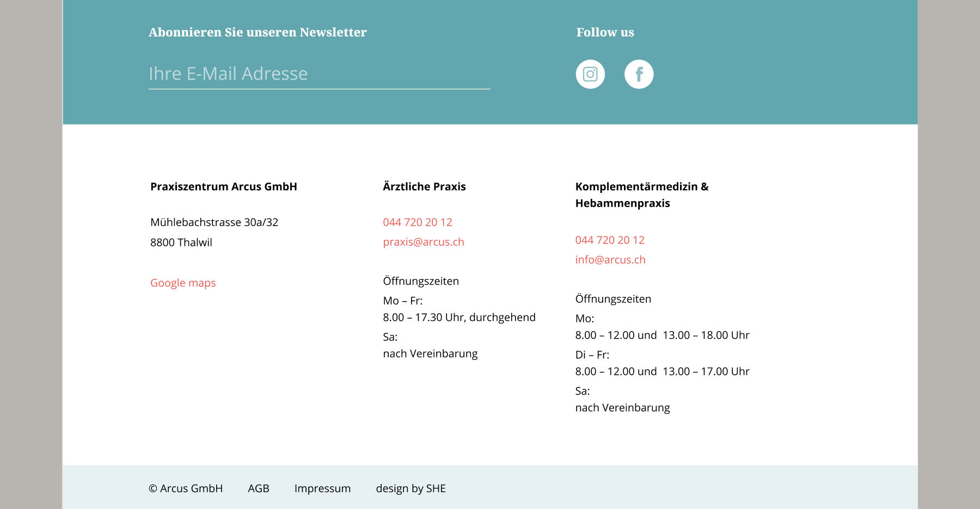This screenshot has width=980, height=509.
Task: Select the Follow us heading
Action: [x=605, y=32]
